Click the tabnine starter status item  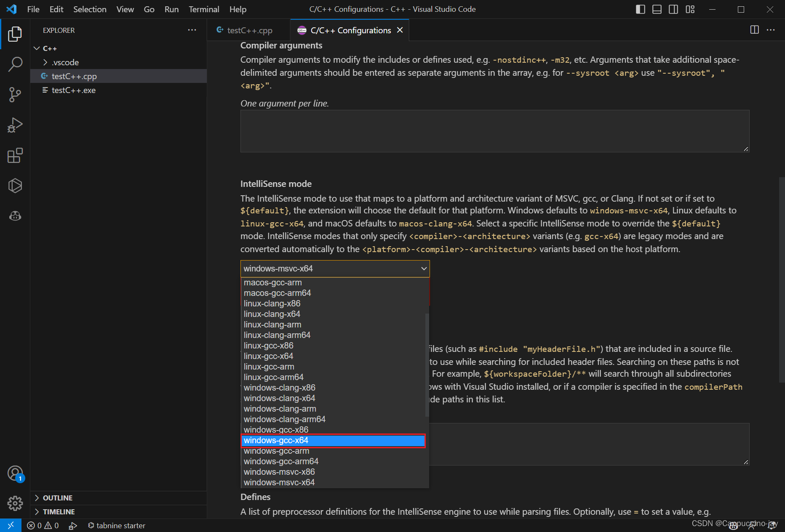117,525
